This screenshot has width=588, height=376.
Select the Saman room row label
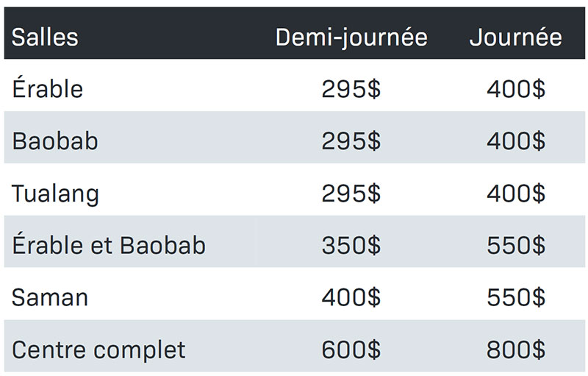pos(50,297)
